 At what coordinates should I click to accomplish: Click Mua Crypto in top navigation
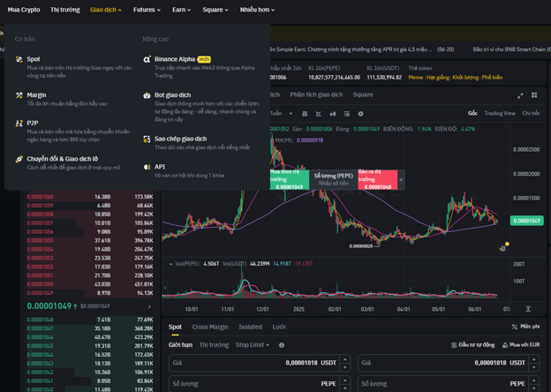coord(24,10)
